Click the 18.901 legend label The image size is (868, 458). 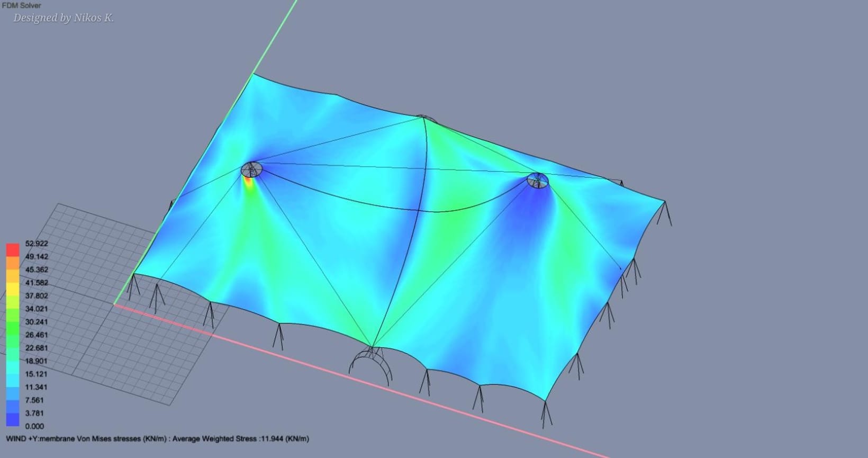(37, 361)
